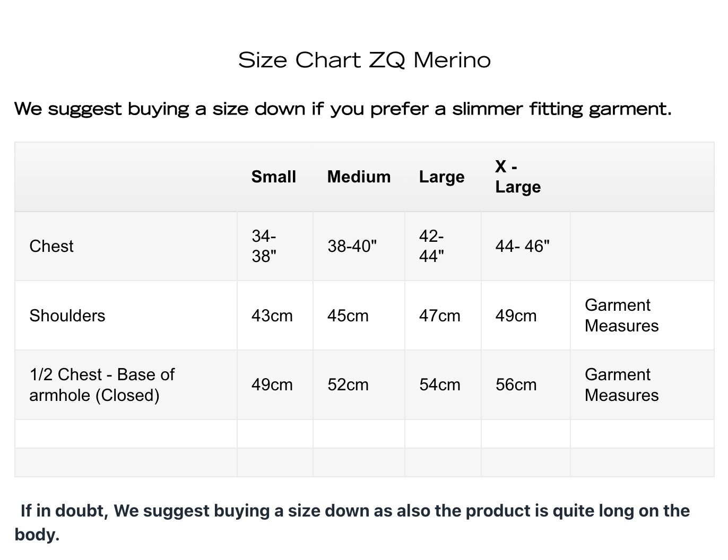The image size is (728, 560).
Task: Click the slimmer fitting garment suggestion text
Action: click(x=343, y=109)
